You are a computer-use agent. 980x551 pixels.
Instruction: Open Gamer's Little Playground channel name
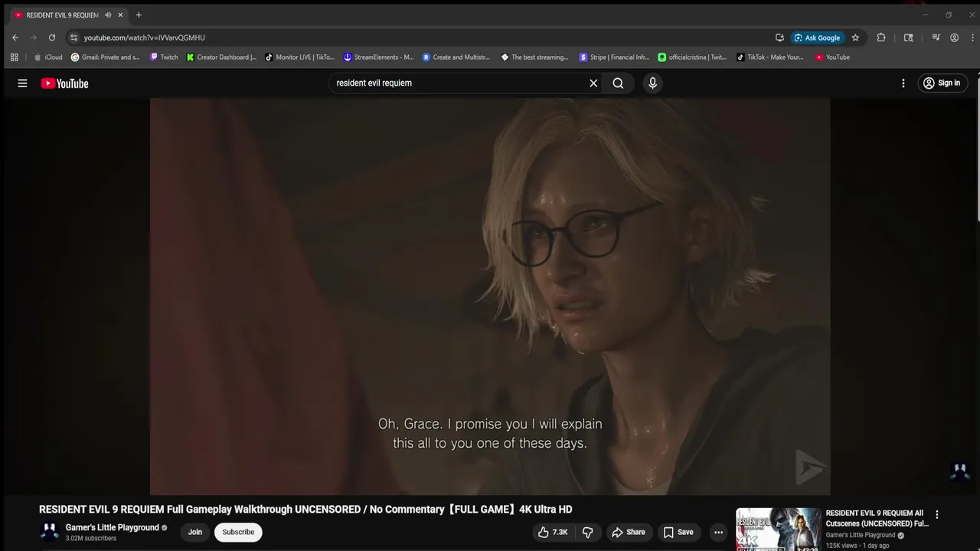[x=113, y=527]
